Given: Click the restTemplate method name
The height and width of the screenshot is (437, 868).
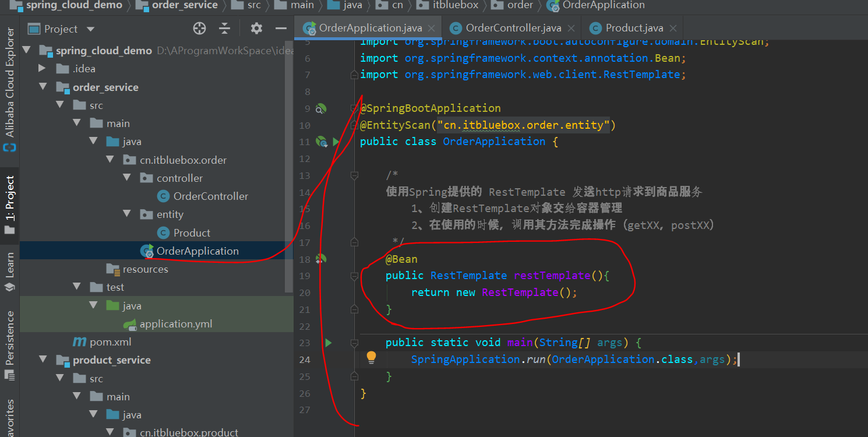Looking at the screenshot, I should [552, 276].
